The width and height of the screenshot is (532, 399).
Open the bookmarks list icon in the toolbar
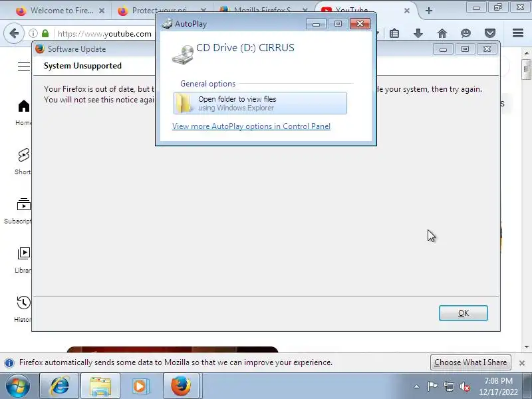(394, 33)
